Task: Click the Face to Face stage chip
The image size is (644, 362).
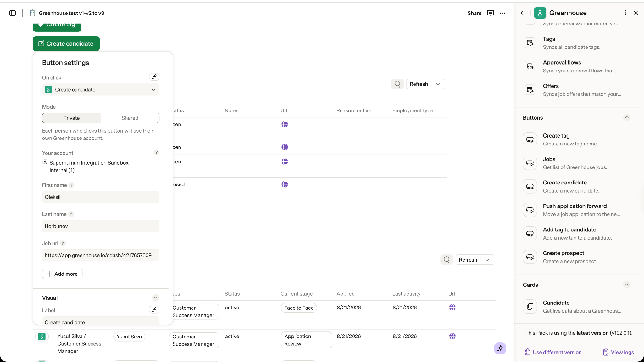Action: click(299, 308)
